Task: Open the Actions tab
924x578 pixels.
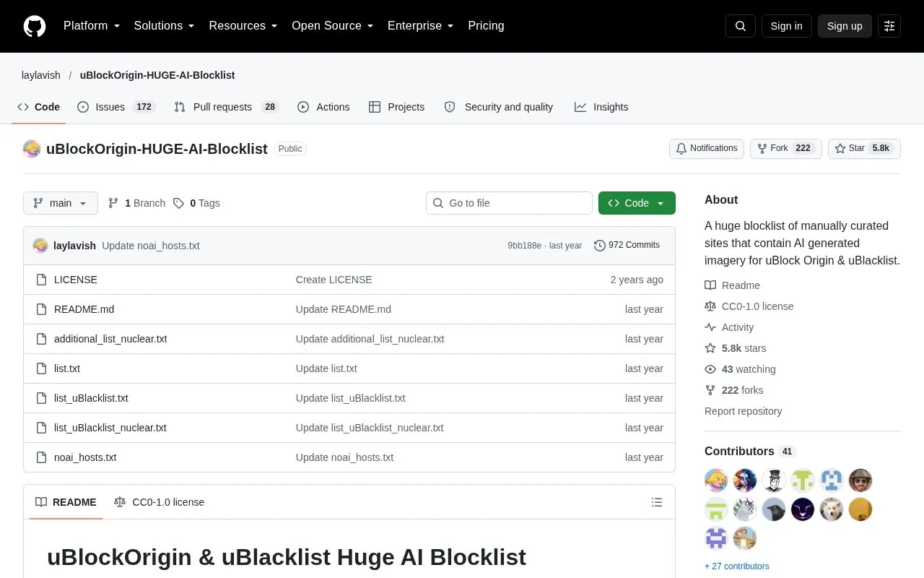Action: coord(323,107)
